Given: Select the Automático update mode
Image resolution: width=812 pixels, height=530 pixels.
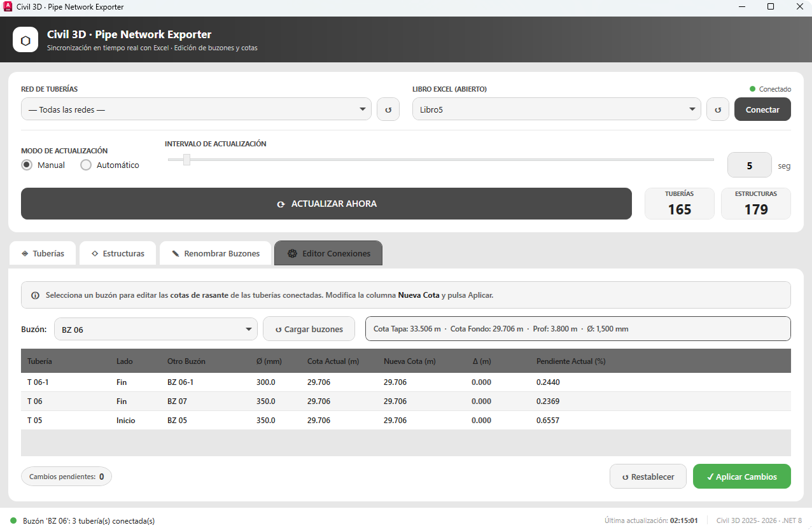Looking at the screenshot, I should (110, 165).
